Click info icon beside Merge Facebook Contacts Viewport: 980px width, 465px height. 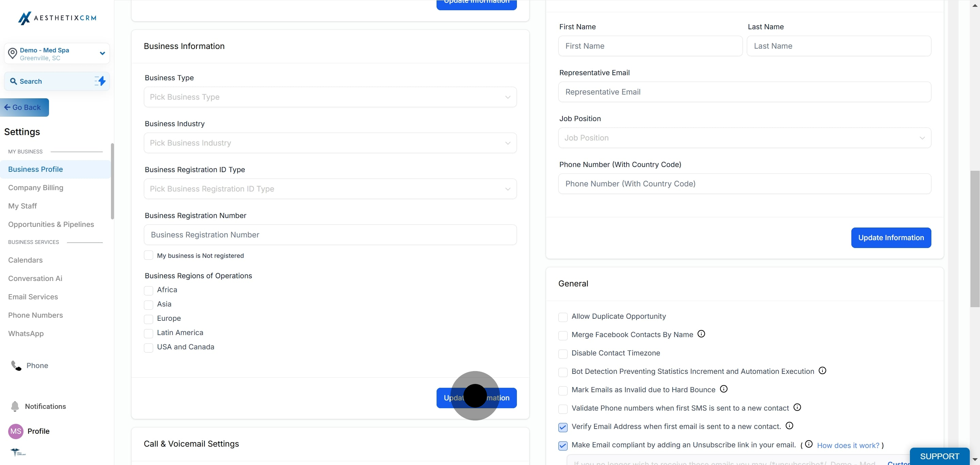(x=701, y=334)
